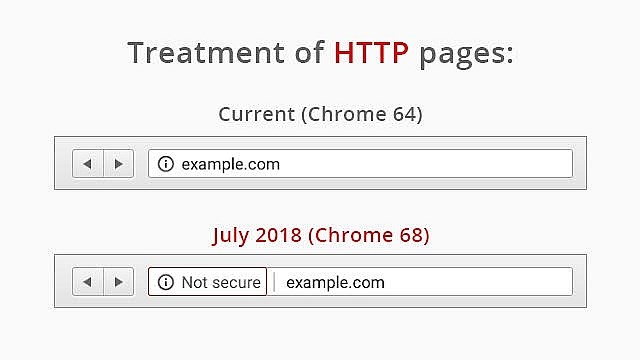Click separator line after Not secure chip
This screenshot has height=360, width=640.
[274, 282]
